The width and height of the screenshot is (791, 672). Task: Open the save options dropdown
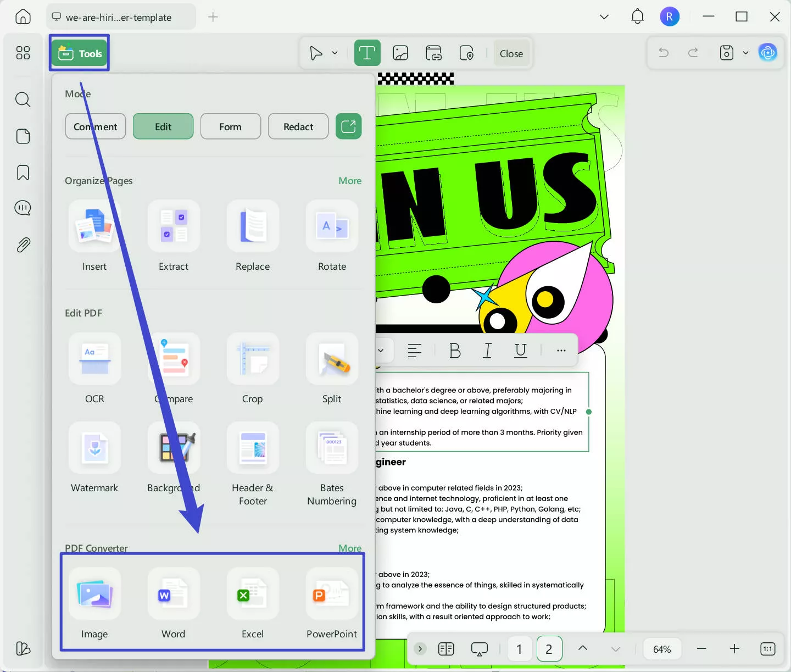745,53
